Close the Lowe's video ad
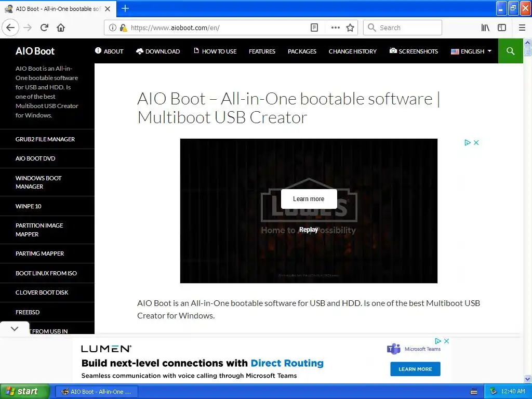This screenshot has width=532, height=399. [x=476, y=142]
